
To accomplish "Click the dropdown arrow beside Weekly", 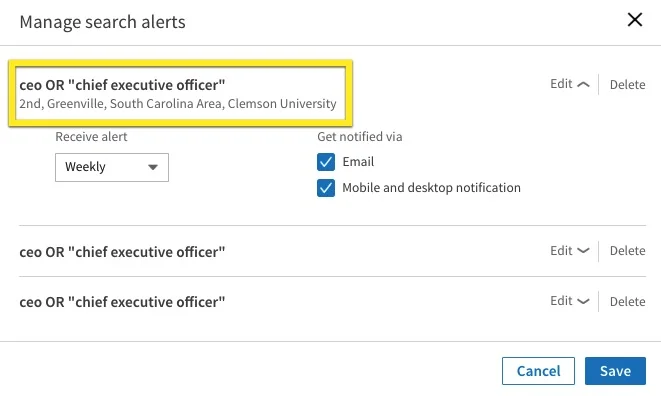I will point(153,167).
